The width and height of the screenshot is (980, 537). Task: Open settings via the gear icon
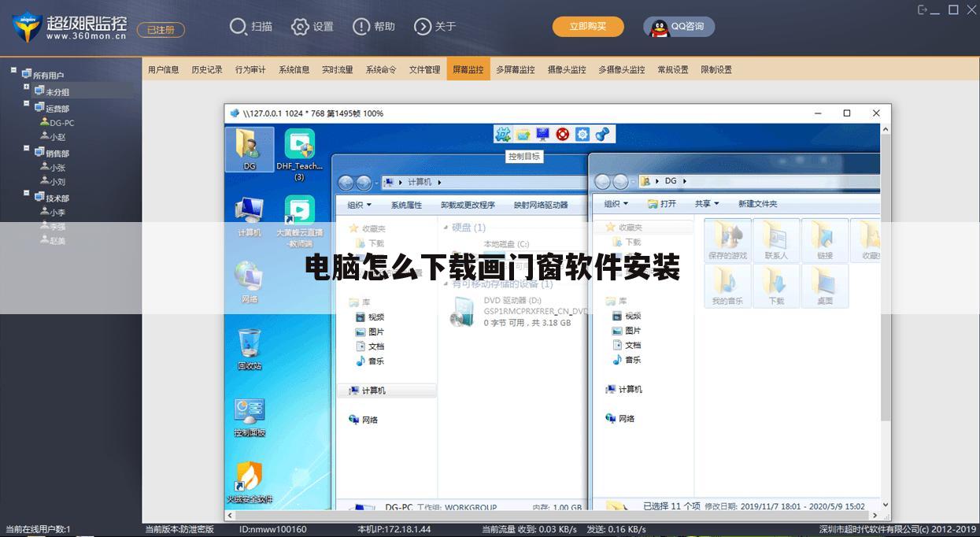point(300,27)
